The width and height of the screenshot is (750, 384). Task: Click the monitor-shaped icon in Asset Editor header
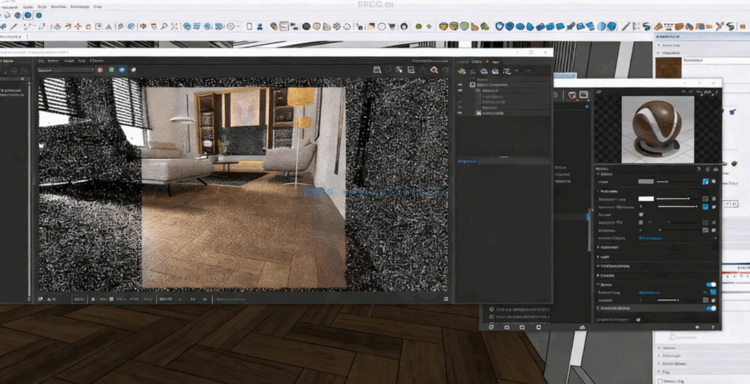point(584,95)
